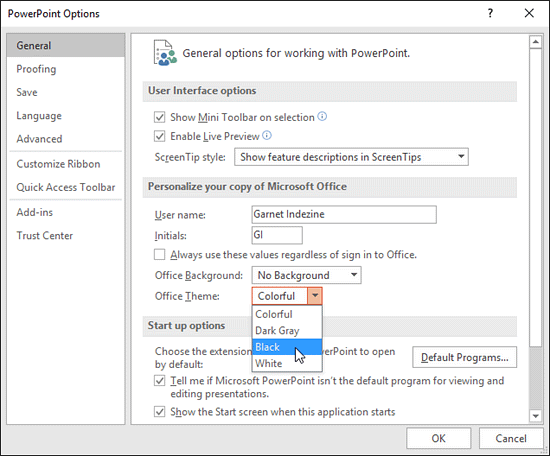
Task: Select the White Office theme option
Action: point(287,363)
